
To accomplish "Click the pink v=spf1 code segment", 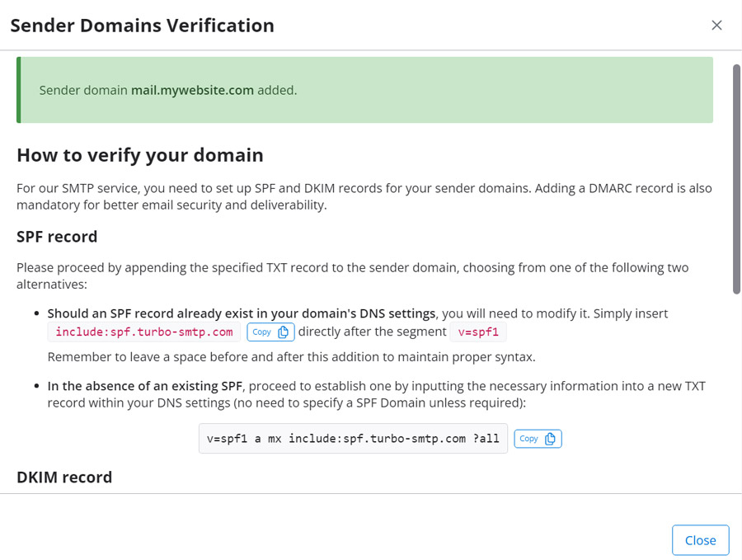I will [478, 332].
